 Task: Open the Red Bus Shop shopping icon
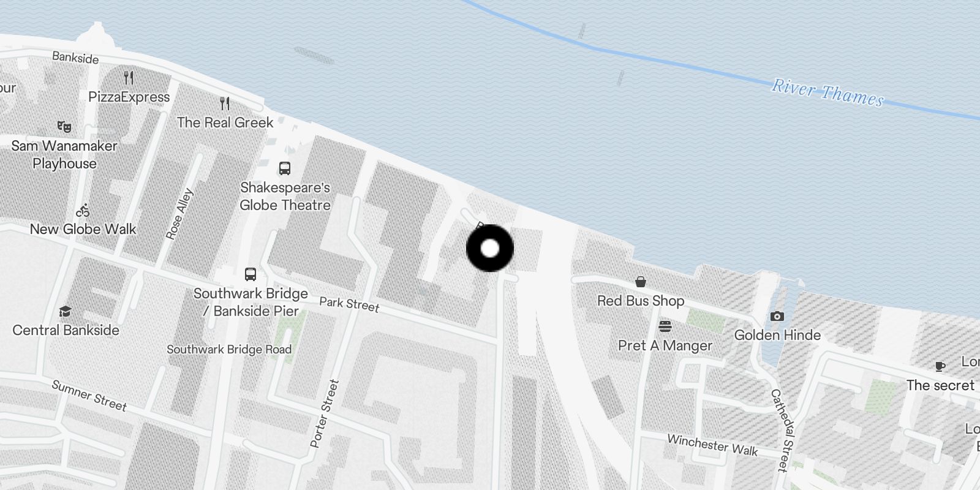point(640,282)
